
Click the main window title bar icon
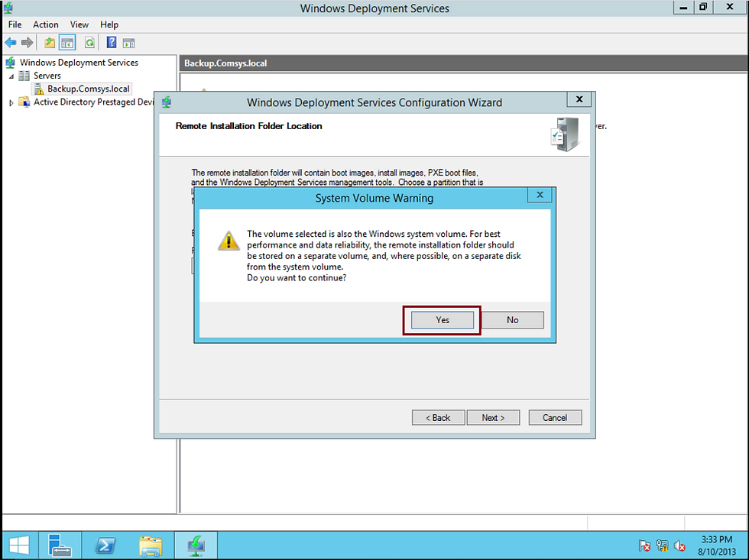[x=8, y=8]
